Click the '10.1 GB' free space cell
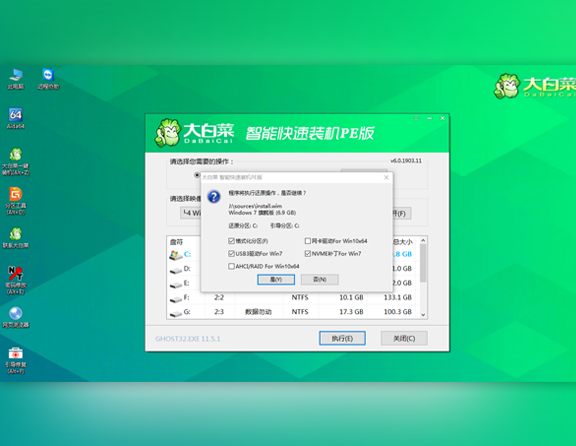576x446 pixels. point(351,298)
